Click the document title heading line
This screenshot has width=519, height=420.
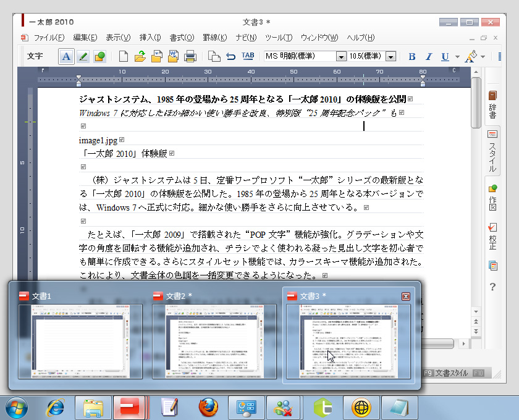[x=243, y=99]
